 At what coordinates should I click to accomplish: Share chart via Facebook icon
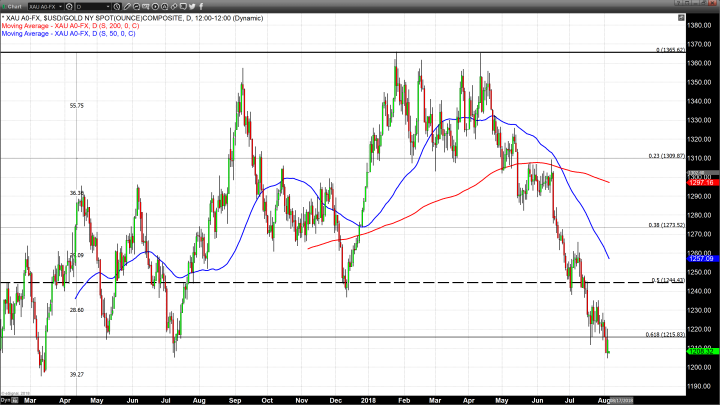coord(201,6)
